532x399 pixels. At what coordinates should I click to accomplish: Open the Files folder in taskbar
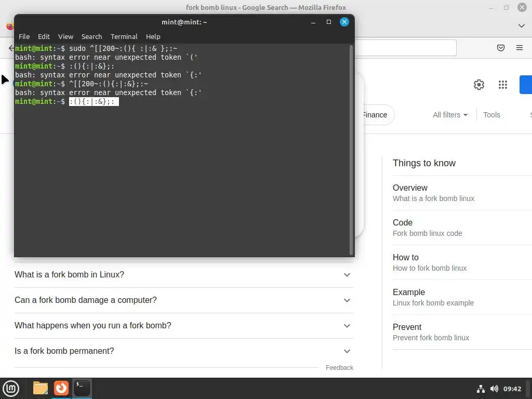pos(41,388)
